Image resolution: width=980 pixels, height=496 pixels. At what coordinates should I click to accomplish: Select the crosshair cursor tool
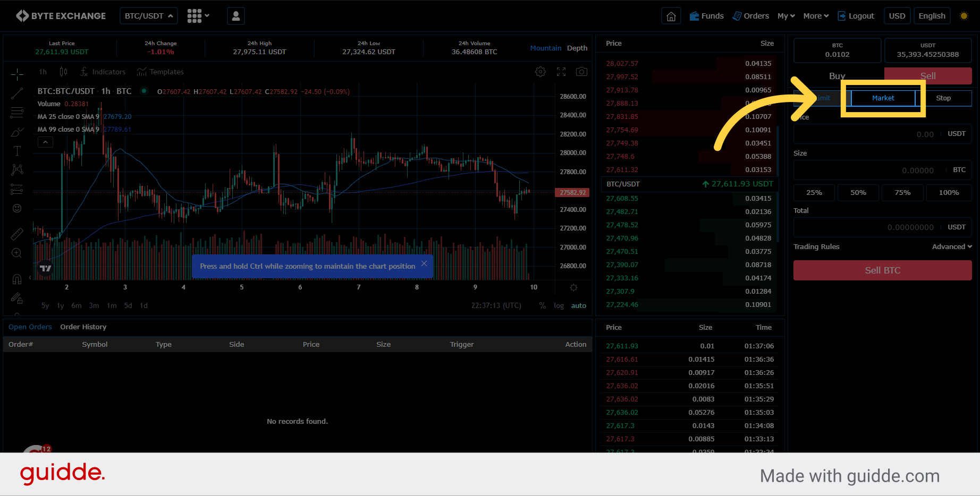pyautogui.click(x=17, y=74)
